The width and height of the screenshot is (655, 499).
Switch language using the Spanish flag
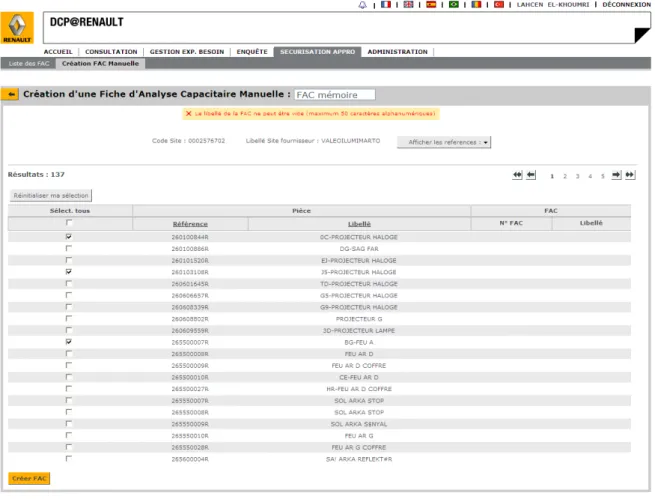point(431,5)
